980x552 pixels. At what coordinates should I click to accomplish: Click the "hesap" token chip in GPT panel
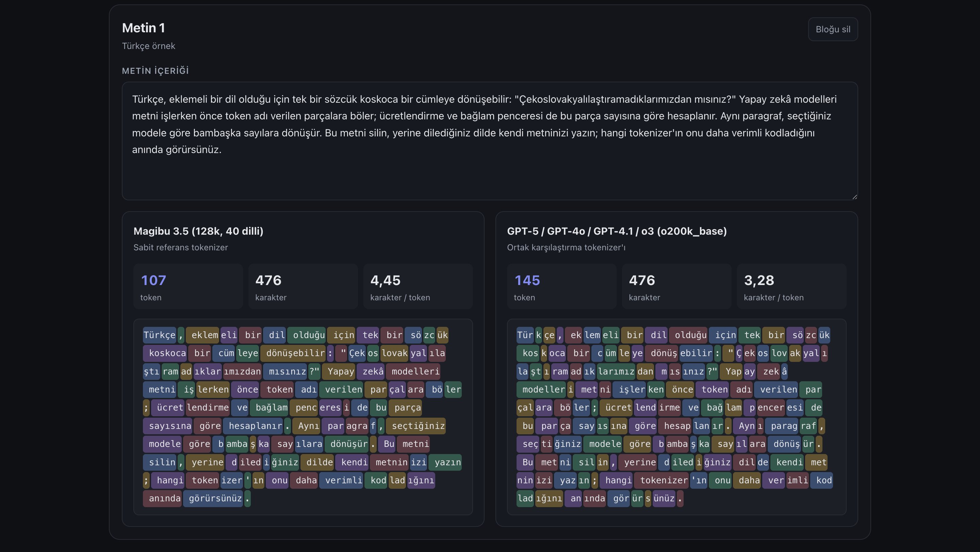coord(674,426)
